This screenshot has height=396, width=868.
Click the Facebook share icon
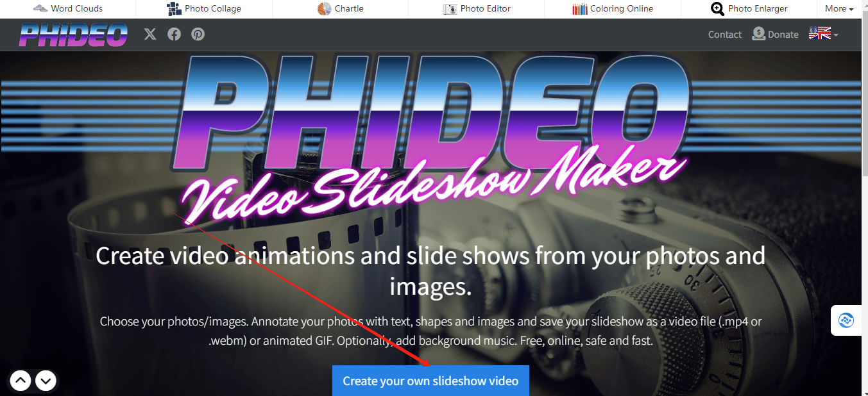pyautogui.click(x=174, y=34)
